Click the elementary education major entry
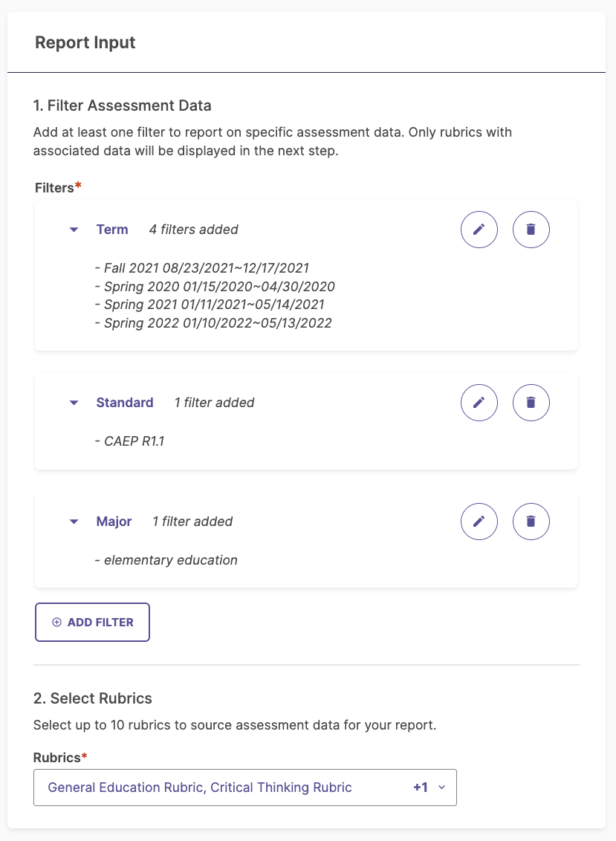 click(166, 560)
